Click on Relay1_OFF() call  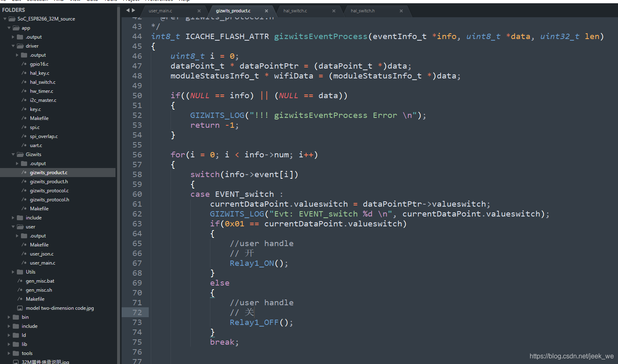pyautogui.click(x=261, y=323)
